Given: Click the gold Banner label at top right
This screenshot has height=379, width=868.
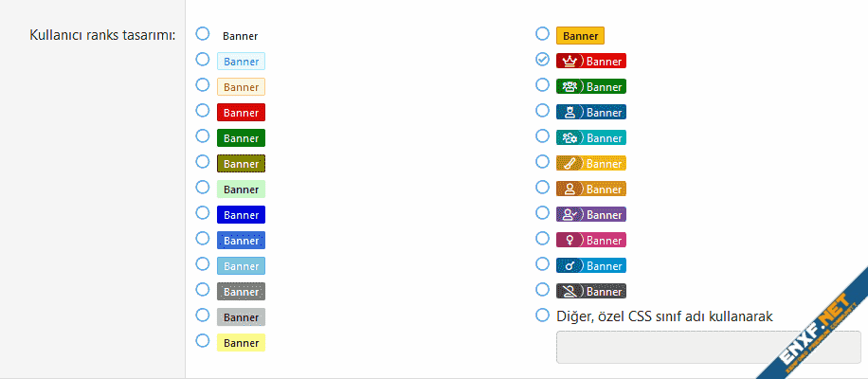Looking at the screenshot, I should click(x=580, y=36).
